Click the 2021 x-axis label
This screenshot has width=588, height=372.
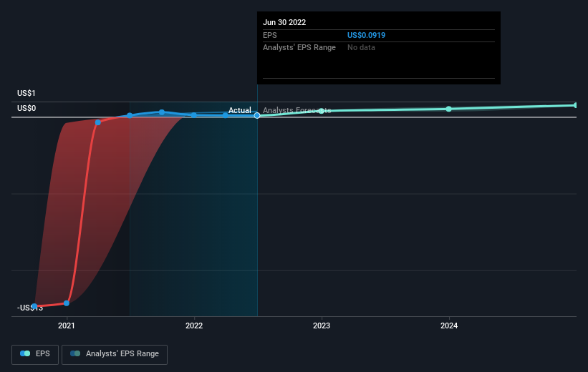(x=67, y=325)
